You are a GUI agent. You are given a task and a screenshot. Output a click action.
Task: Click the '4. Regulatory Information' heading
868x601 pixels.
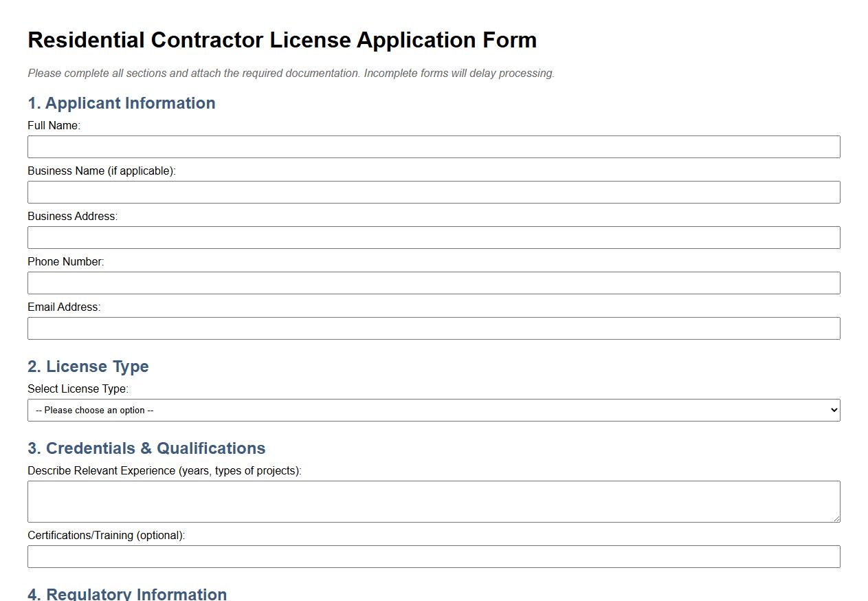point(126,593)
